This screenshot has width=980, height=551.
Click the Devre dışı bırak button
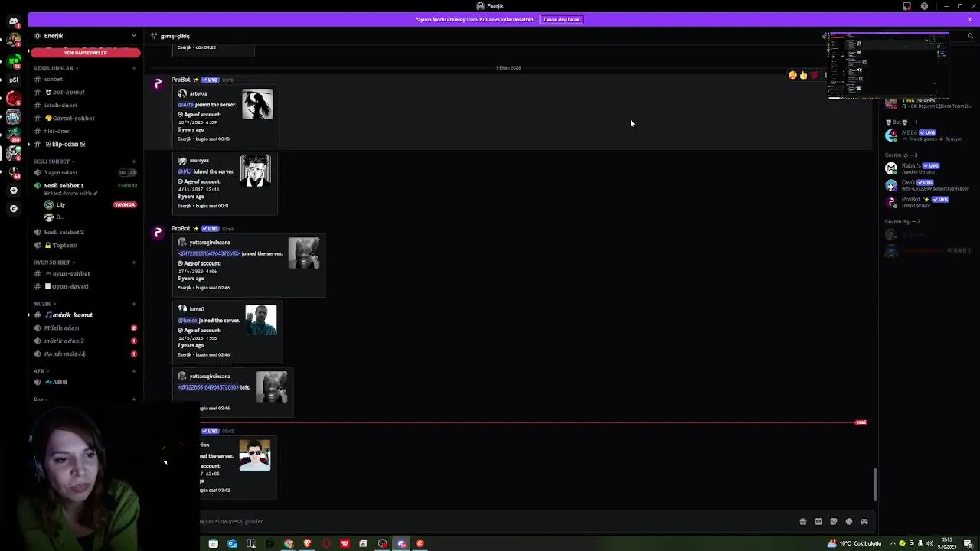[x=561, y=19]
